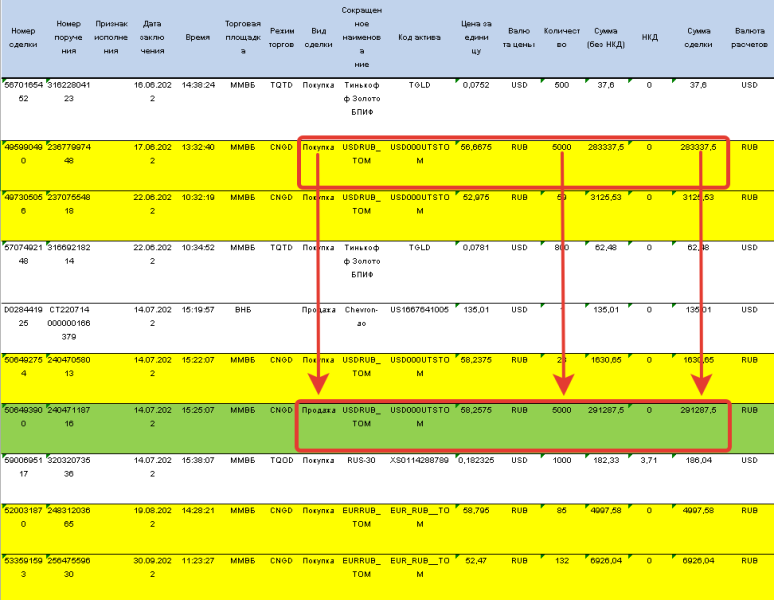The width and height of the screenshot is (774, 600).
Task: Select the NKD value 3,71
Action: pos(649,460)
